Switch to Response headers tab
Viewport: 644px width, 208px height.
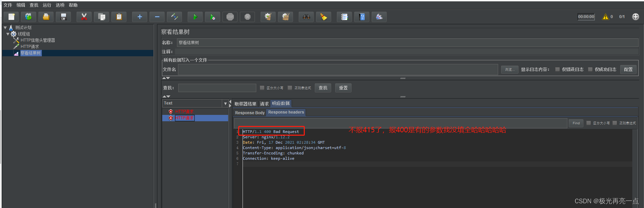[286, 112]
